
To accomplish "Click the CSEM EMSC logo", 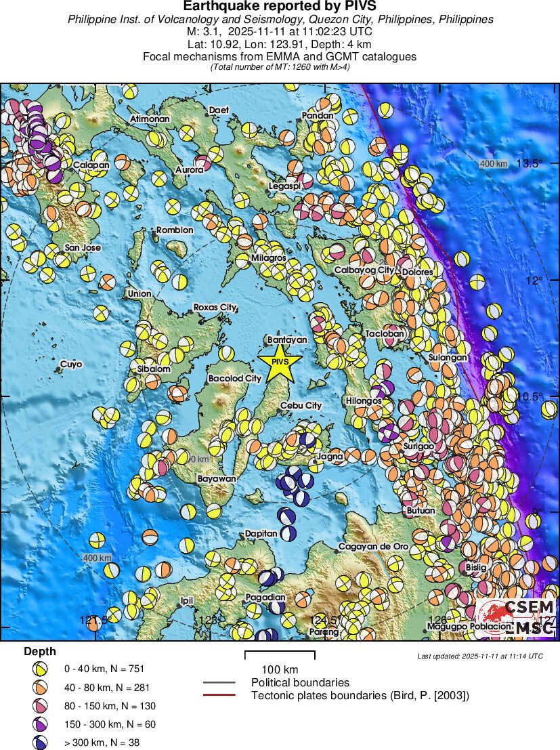I will (516, 618).
